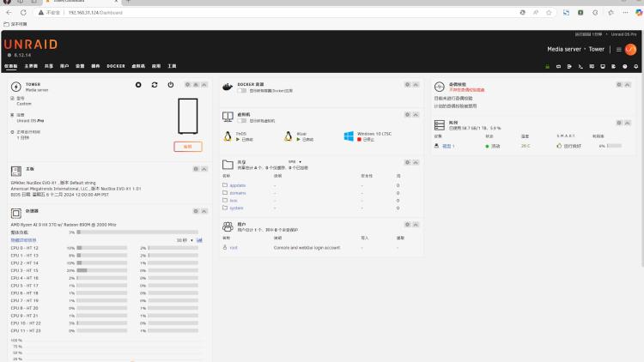Open shares panel settings gear

pos(407,162)
